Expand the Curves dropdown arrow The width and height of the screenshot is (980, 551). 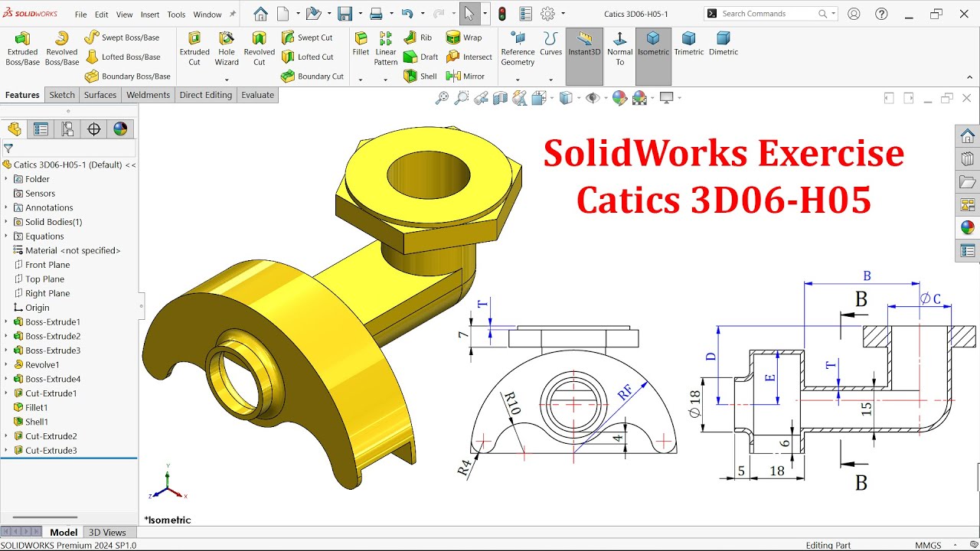[550, 80]
